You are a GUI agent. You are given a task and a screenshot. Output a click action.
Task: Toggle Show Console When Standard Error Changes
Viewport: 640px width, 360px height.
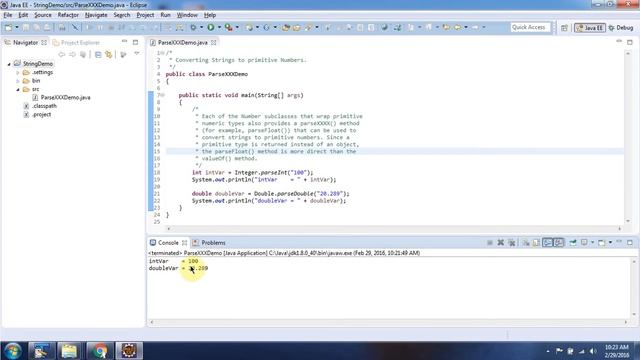[x=559, y=242]
